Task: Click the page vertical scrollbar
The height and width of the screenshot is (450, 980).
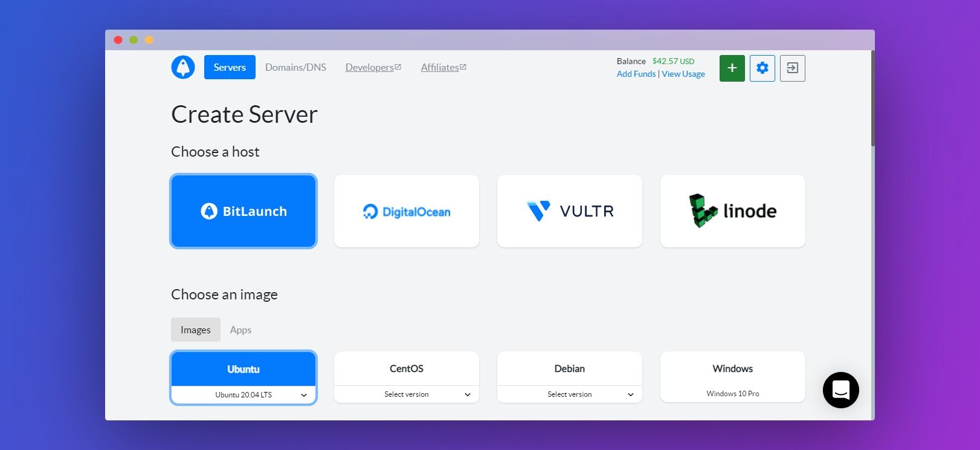Action: point(872,98)
